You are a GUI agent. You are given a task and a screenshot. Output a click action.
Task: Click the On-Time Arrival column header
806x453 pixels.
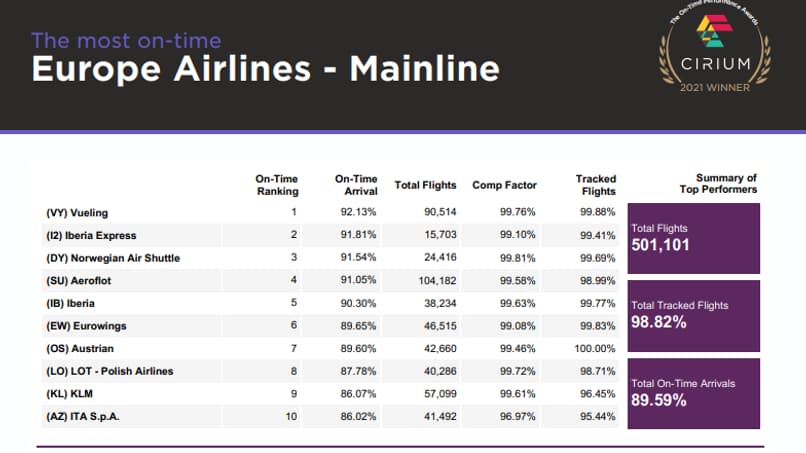pos(355,184)
